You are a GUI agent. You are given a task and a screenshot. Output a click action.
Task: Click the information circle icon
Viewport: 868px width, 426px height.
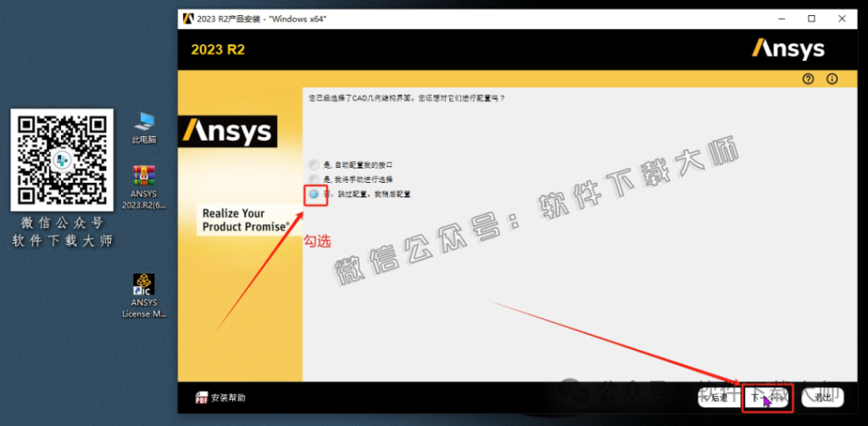(x=832, y=79)
